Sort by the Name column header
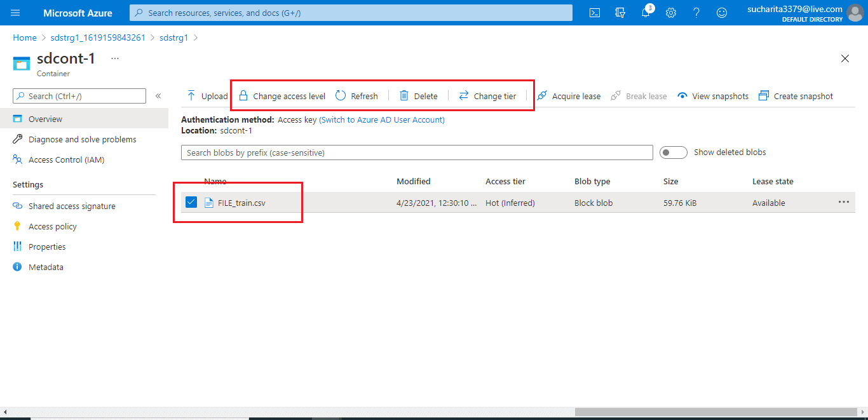 coord(215,181)
